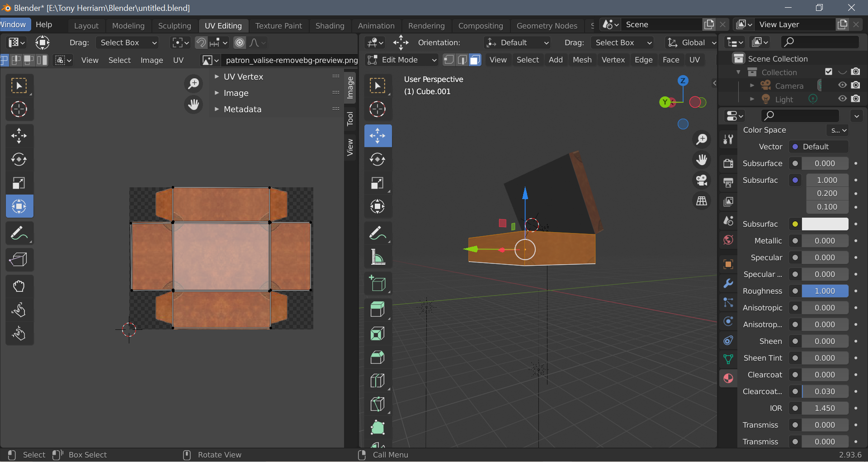Select the Measure tool in 3D viewport
The width and height of the screenshot is (868, 462).
(377, 257)
